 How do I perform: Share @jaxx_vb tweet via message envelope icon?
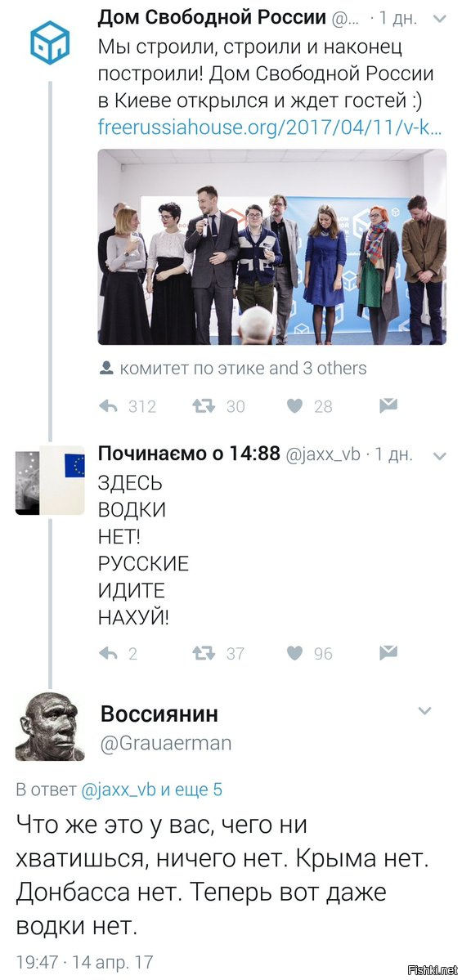click(x=388, y=652)
